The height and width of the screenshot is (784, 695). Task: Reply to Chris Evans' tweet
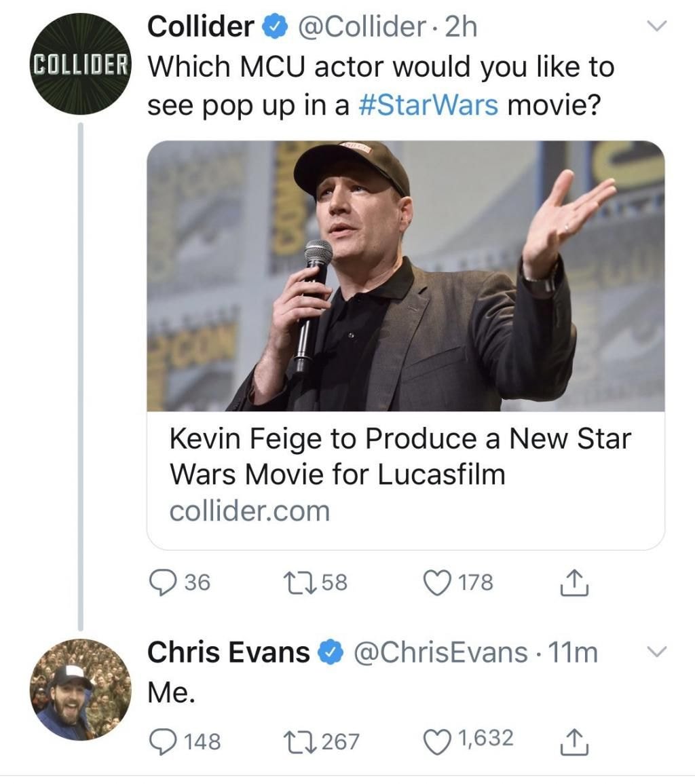162,739
